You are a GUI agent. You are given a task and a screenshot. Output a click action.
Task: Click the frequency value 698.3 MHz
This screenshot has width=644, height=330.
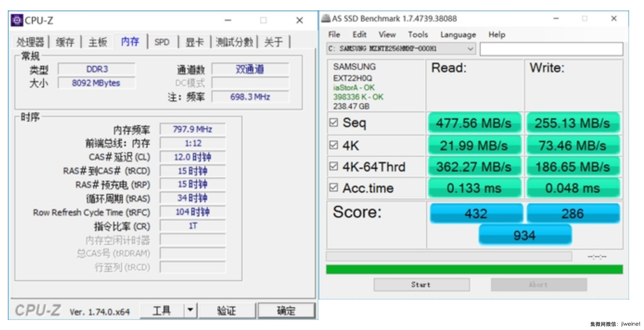pos(250,97)
